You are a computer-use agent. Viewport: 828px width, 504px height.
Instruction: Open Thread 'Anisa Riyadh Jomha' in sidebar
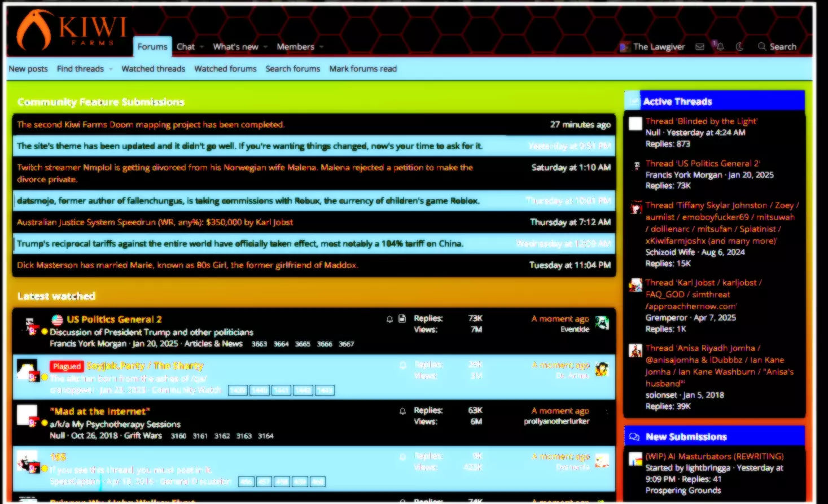click(x=720, y=366)
